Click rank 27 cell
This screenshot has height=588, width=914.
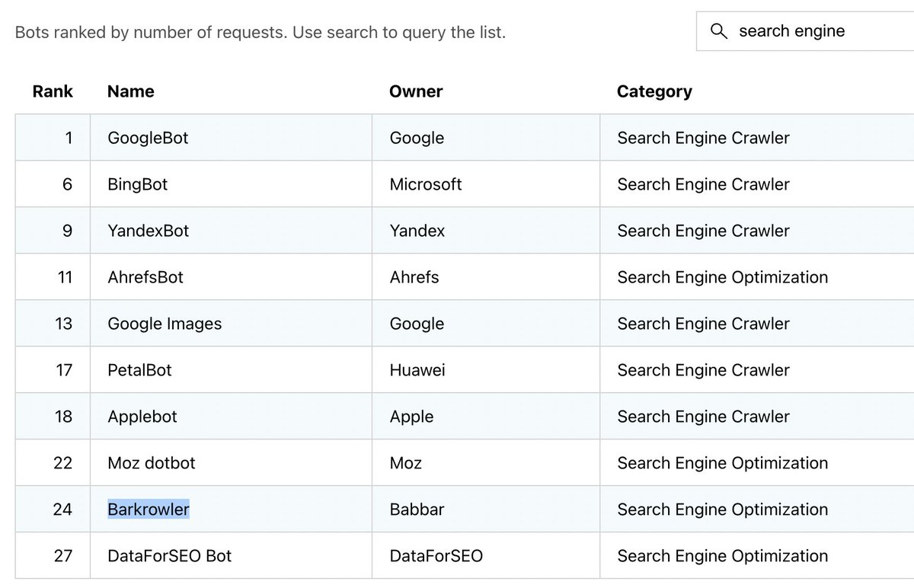click(53, 556)
